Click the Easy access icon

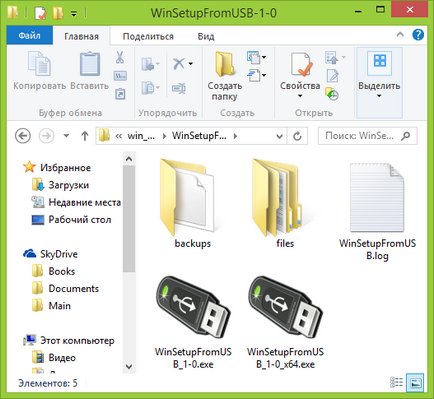[x=254, y=75]
